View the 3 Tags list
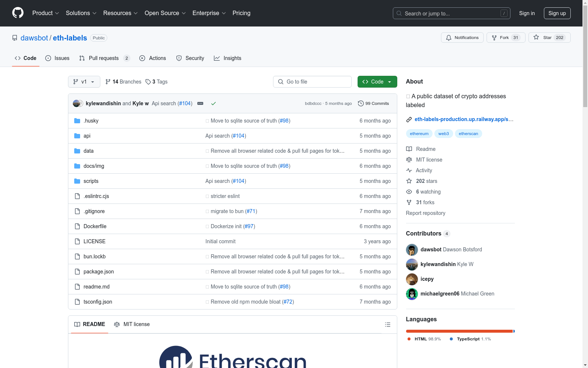This screenshot has height=368, width=588. click(x=157, y=82)
